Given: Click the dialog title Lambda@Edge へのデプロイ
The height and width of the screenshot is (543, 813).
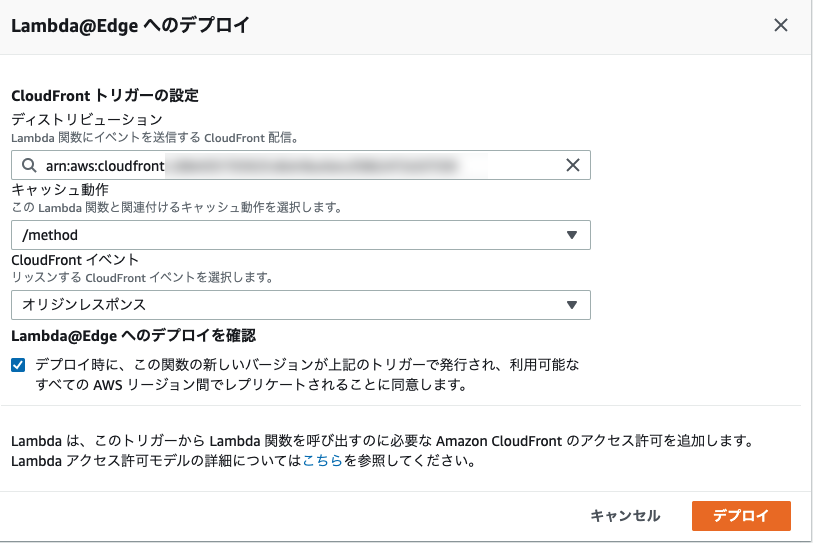Looking at the screenshot, I should (130, 25).
